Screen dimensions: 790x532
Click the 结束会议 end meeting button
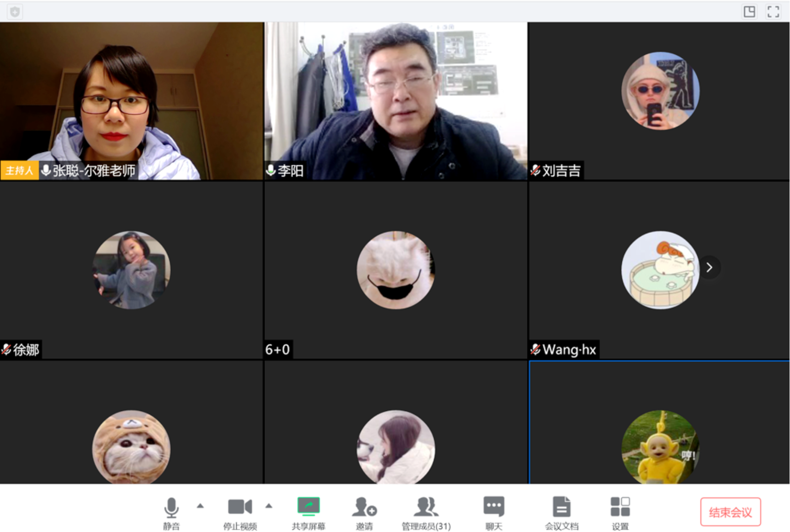[730, 512]
